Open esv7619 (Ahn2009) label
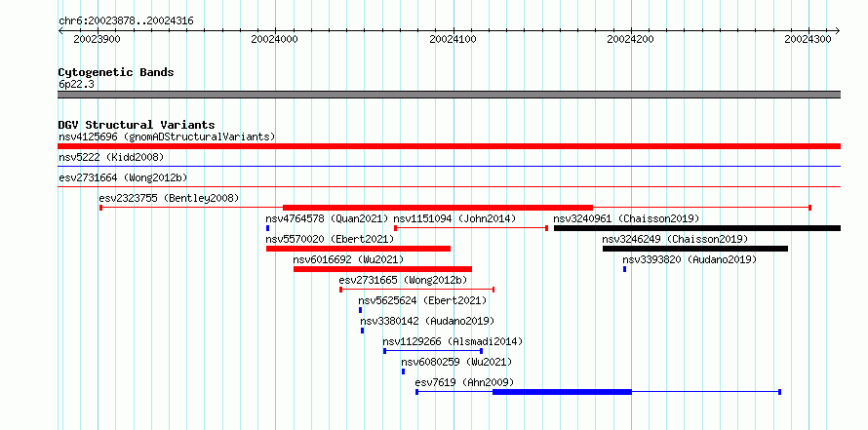This screenshot has width=868, height=430. click(x=464, y=382)
